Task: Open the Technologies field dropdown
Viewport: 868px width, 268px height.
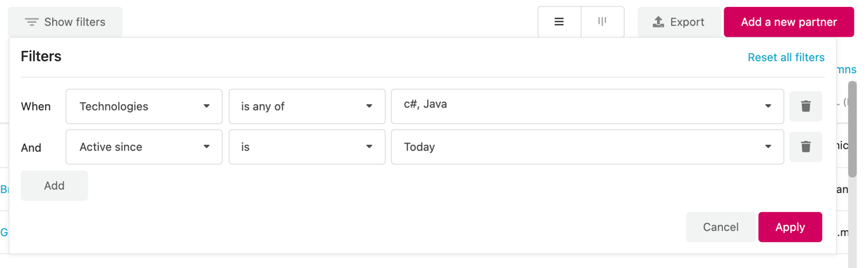Action: pos(144,106)
